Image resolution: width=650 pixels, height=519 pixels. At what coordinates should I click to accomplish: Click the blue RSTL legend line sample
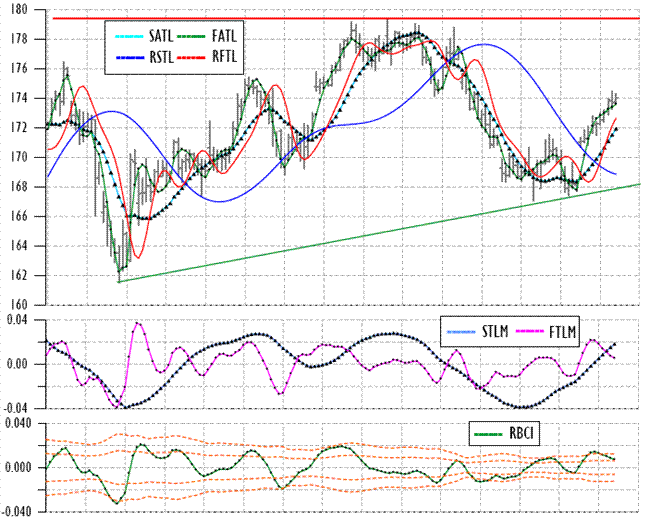coord(130,58)
